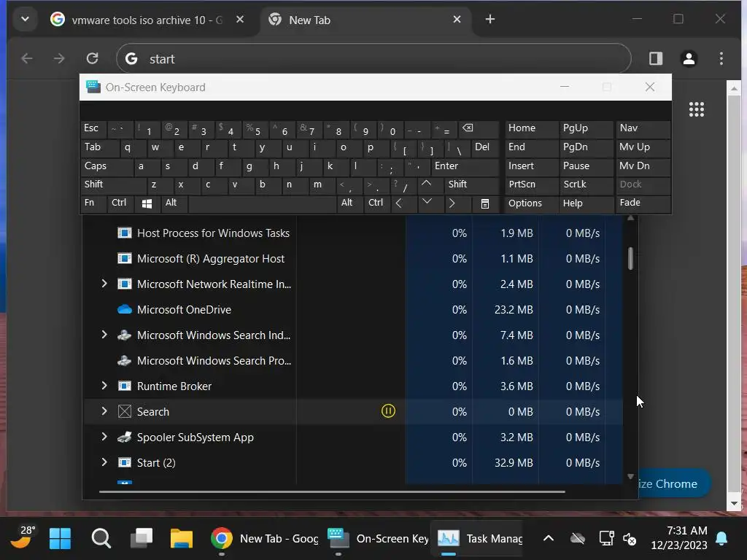Click the clock and date in taskbar

pyautogui.click(x=679, y=537)
